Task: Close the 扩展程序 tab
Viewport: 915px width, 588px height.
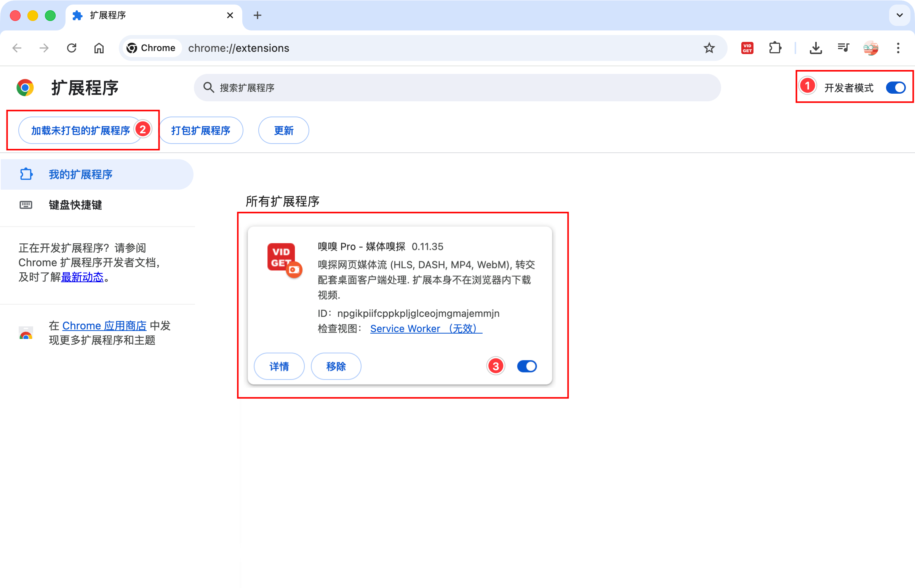Action: pos(230,15)
